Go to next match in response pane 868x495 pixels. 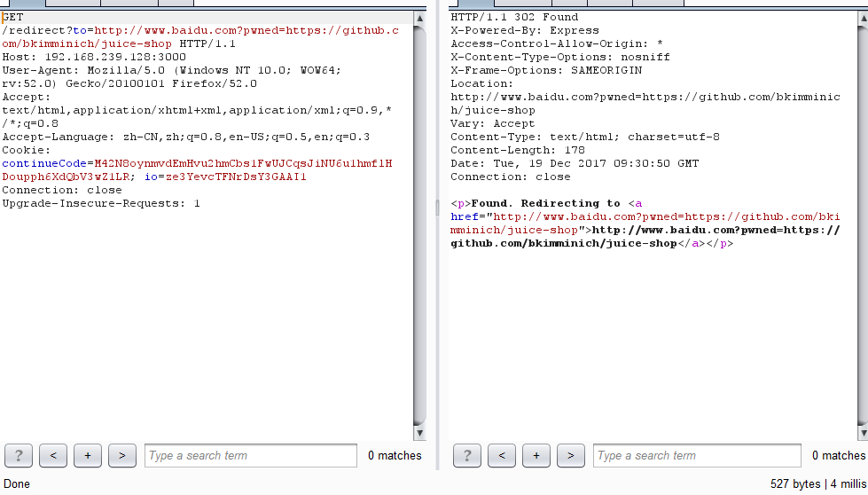pos(571,456)
